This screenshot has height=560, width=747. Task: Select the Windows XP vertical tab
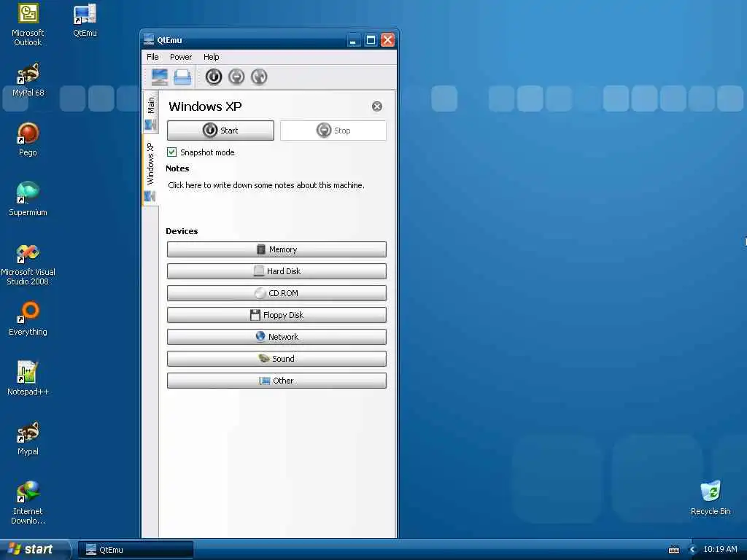[x=150, y=171]
